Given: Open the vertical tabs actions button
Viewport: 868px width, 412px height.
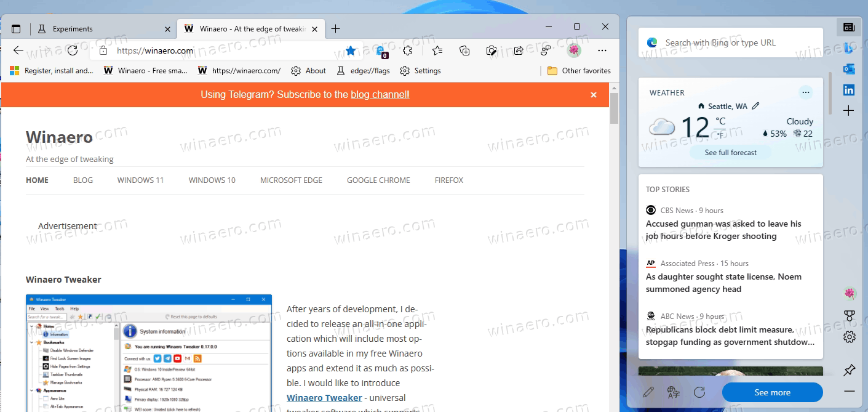Looking at the screenshot, I should [x=16, y=29].
